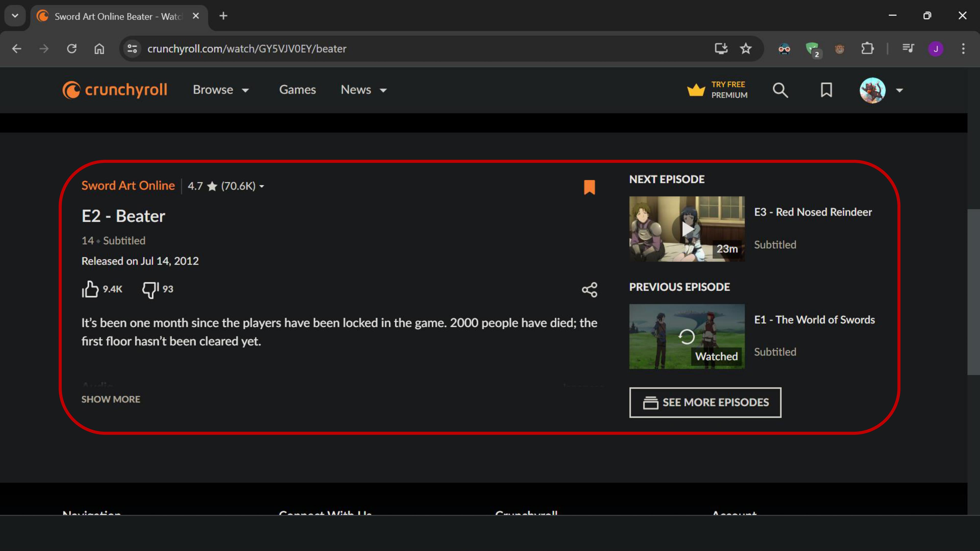Screen dimensions: 980x551
Task: Play E3 Red Nosed Reindeer thumbnail
Action: [687, 229]
